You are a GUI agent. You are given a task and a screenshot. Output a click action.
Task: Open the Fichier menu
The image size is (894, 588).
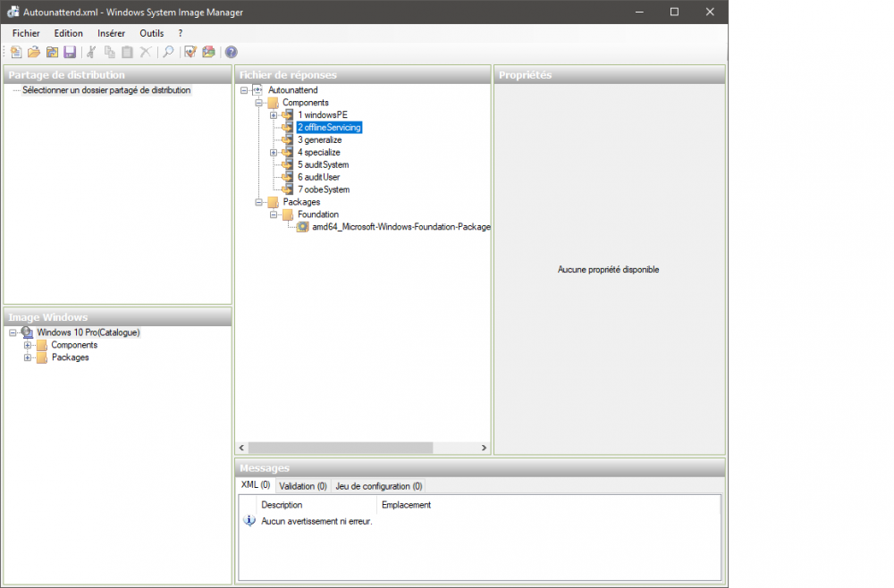point(26,33)
